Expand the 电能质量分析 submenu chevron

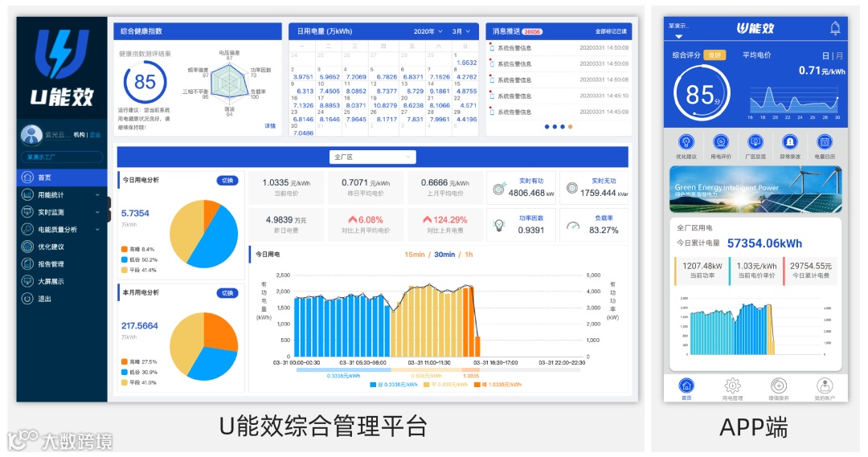click(x=97, y=229)
